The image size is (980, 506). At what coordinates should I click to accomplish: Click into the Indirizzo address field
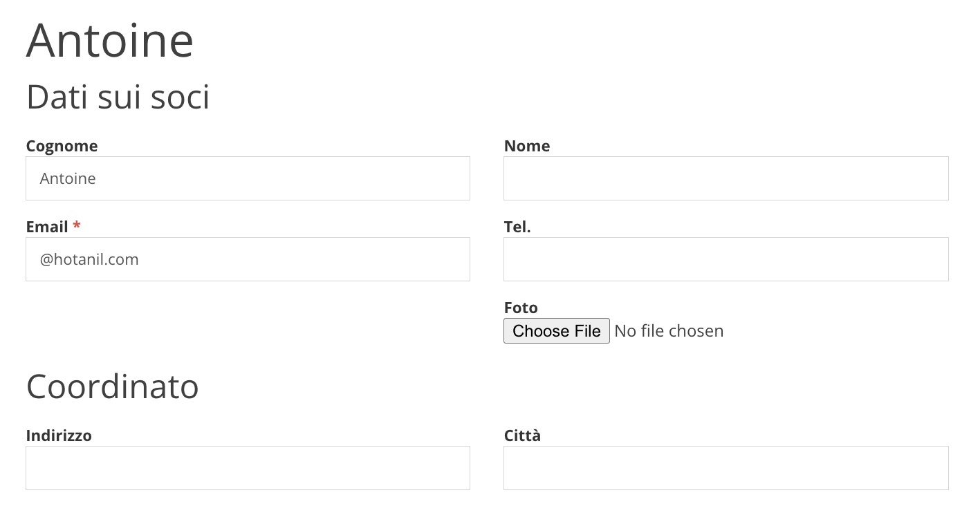click(248, 468)
